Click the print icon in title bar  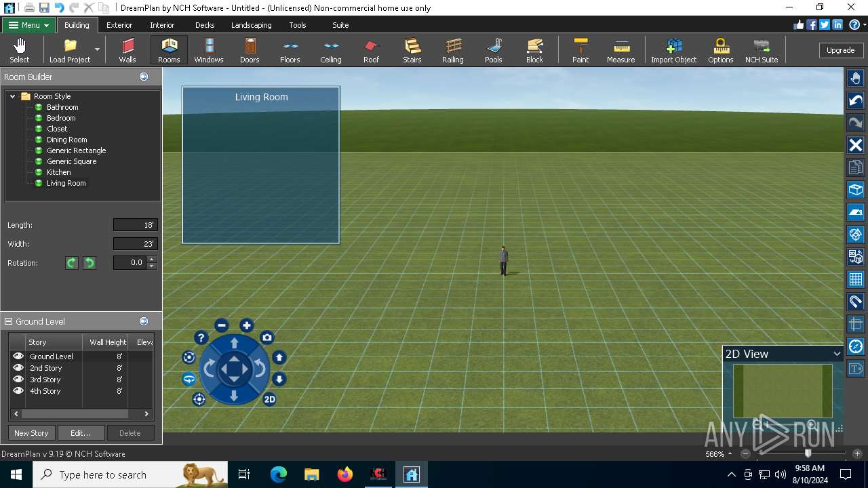29,7
